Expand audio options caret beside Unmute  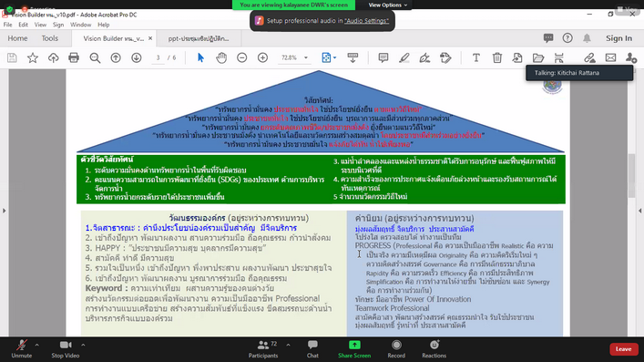[37, 345]
